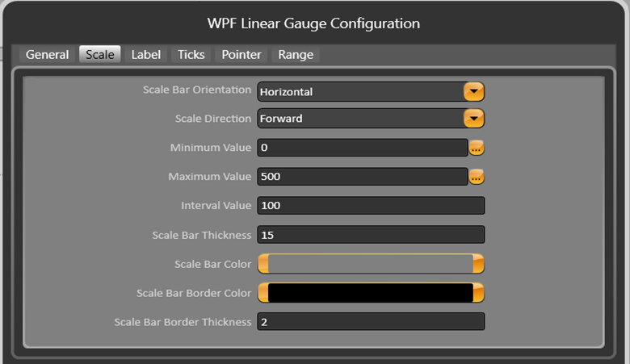Open the Label tab
The width and height of the screenshot is (630, 364).
[146, 55]
